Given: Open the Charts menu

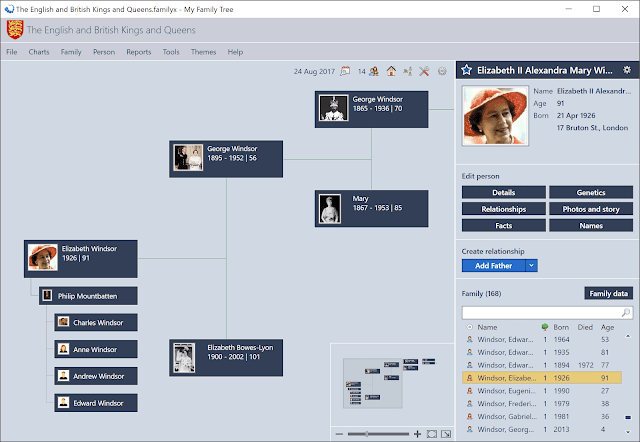Looking at the screenshot, I should coord(39,52).
